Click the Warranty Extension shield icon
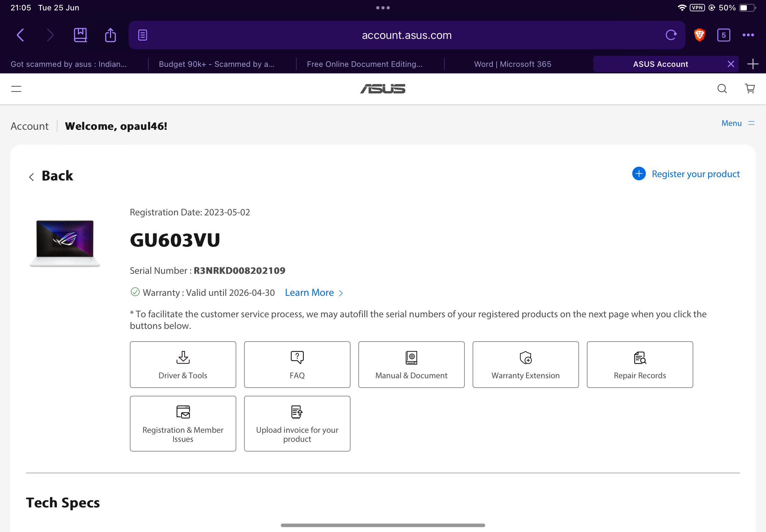 [525, 357]
